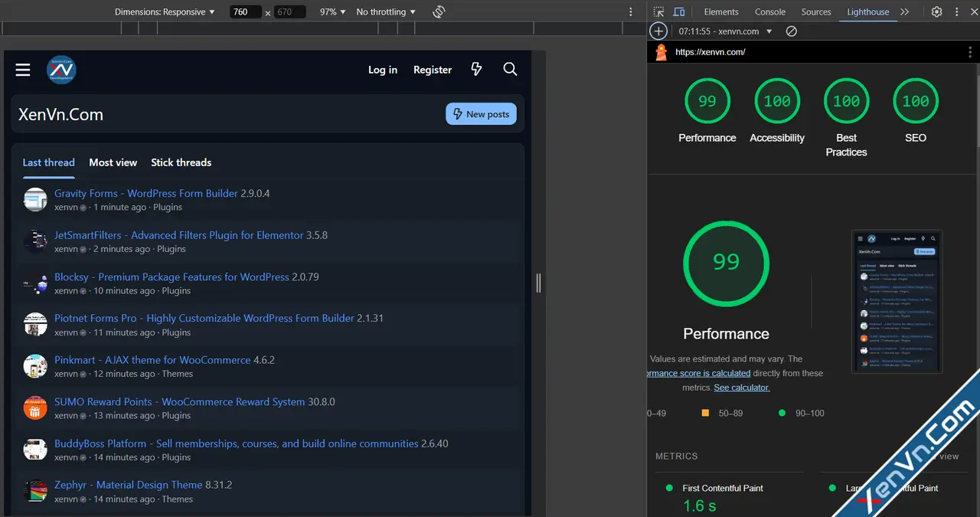Screen dimensions: 980x517
Task: Toggle the device toolbar emulation icon
Action: pos(679,12)
